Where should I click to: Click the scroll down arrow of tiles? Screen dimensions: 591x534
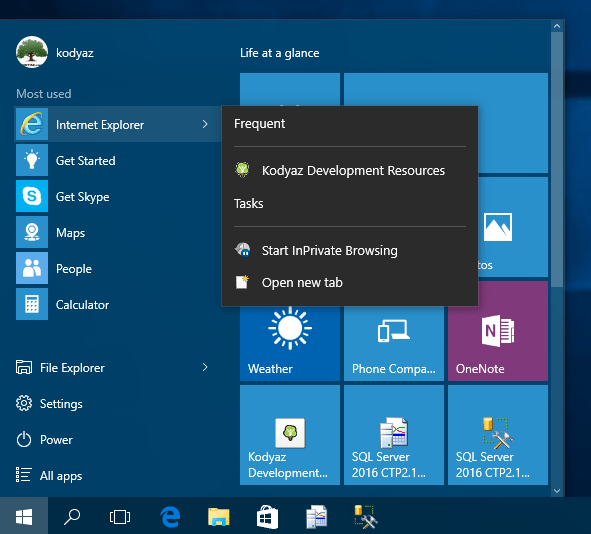pos(557,491)
